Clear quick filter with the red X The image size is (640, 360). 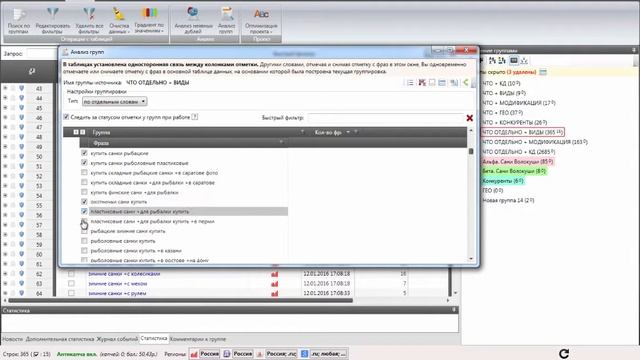(470, 118)
